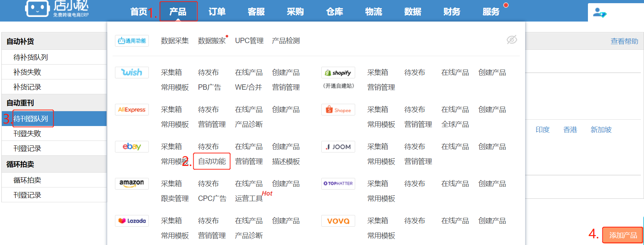The width and height of the screenshot is (644, 245).
Task: Open the 客服 nav tab
Action: (256, 12)
